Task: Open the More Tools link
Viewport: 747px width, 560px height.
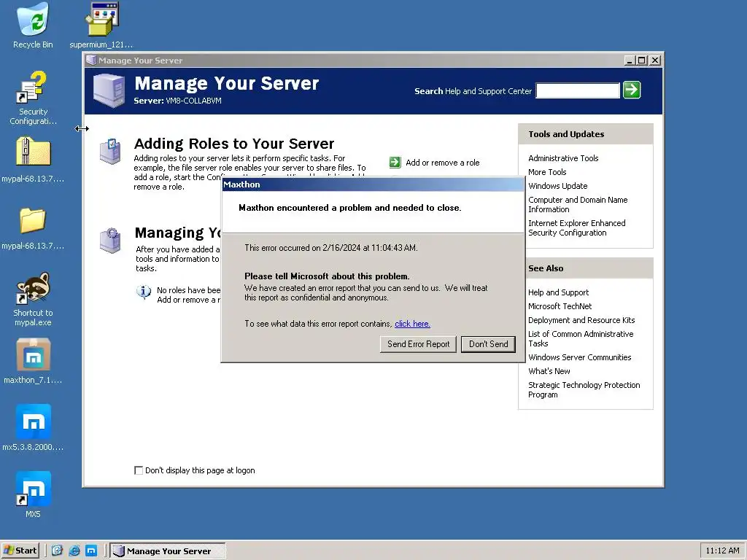Action: pyautogui.click(x=547, y=172)
